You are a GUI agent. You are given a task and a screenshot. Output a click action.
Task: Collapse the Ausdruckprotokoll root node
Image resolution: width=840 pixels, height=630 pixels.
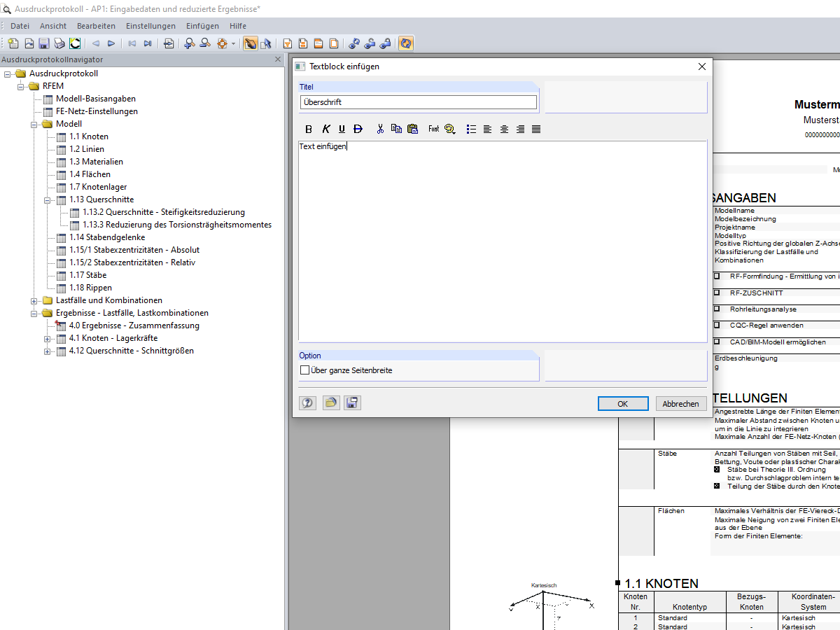pos(8,73)
